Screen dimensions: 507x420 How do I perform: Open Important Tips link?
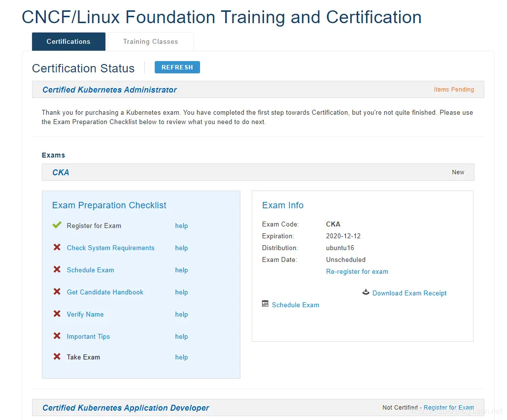click(x=88, y=336)
